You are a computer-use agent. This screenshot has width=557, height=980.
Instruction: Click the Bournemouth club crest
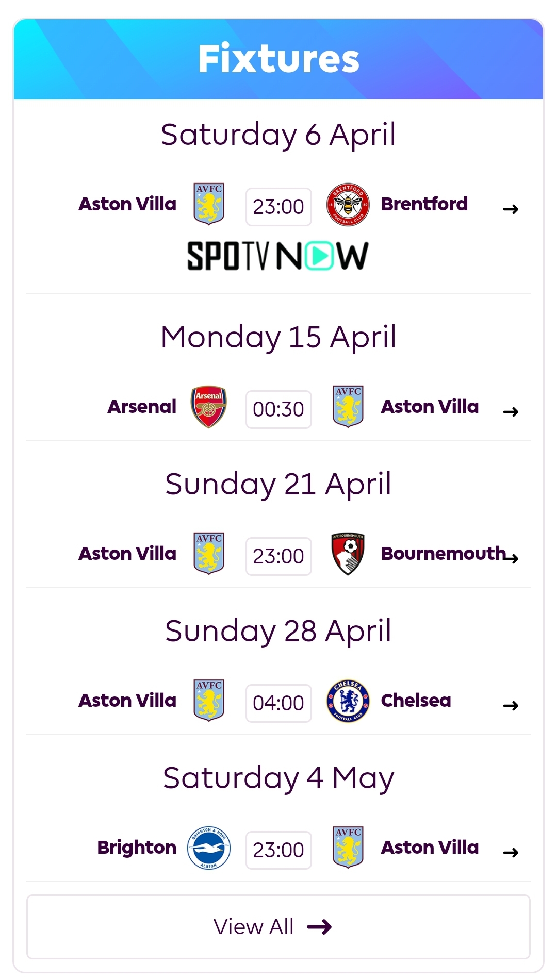tap(348, 554)
